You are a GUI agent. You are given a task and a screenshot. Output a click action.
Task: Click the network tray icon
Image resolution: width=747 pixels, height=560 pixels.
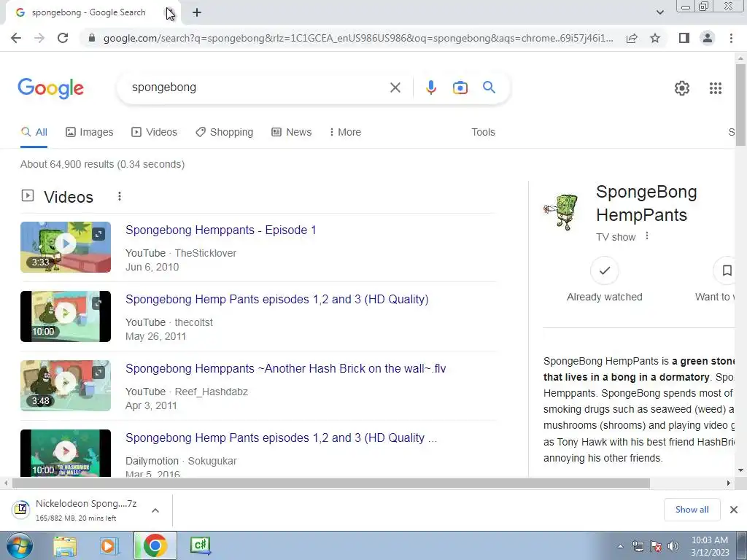pyautogui.click(x=638, y=546)
